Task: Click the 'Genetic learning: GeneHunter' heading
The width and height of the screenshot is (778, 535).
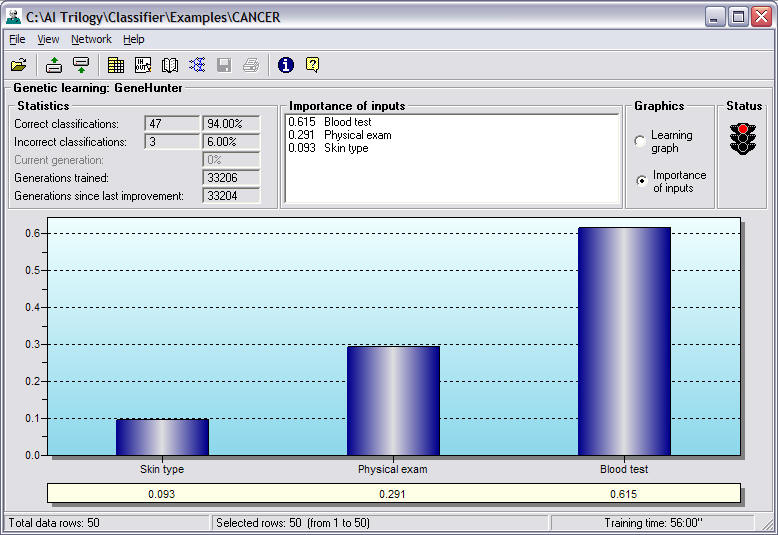Action: [98, 88]
